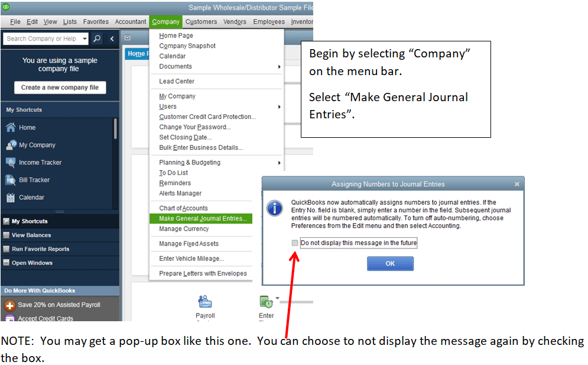
Task: Click the shortcuts list vertical scrollbar
Action: (x=115, y=129)
